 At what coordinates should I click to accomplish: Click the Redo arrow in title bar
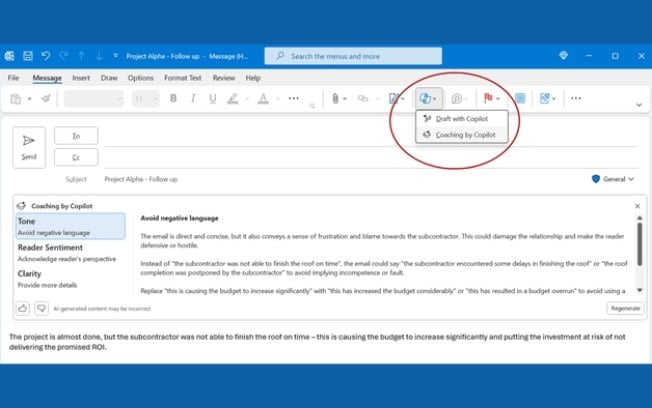64,56
